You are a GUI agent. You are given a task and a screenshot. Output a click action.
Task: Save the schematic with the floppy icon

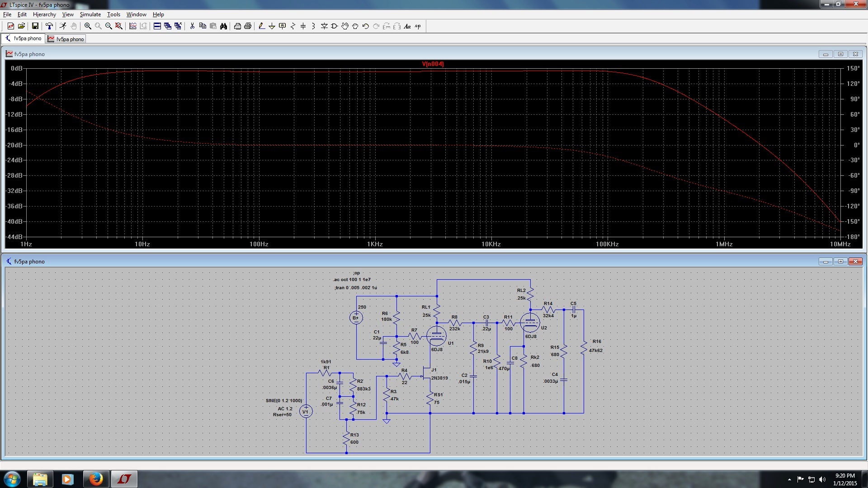point(35,26)
